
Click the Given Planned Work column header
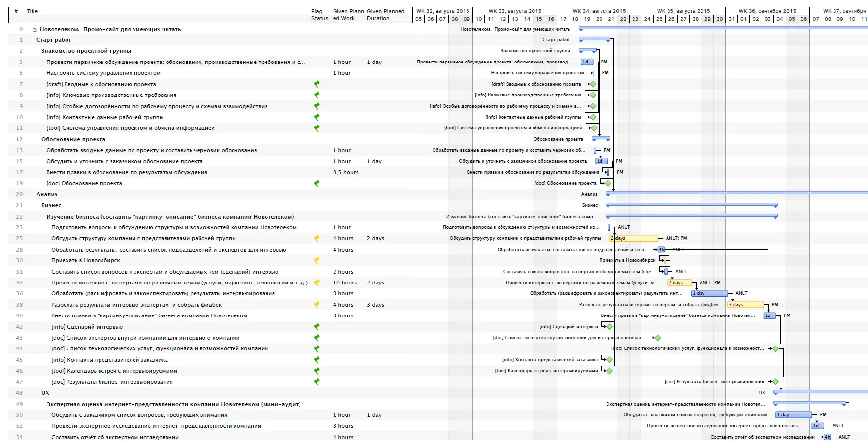[x=348, y=15]
